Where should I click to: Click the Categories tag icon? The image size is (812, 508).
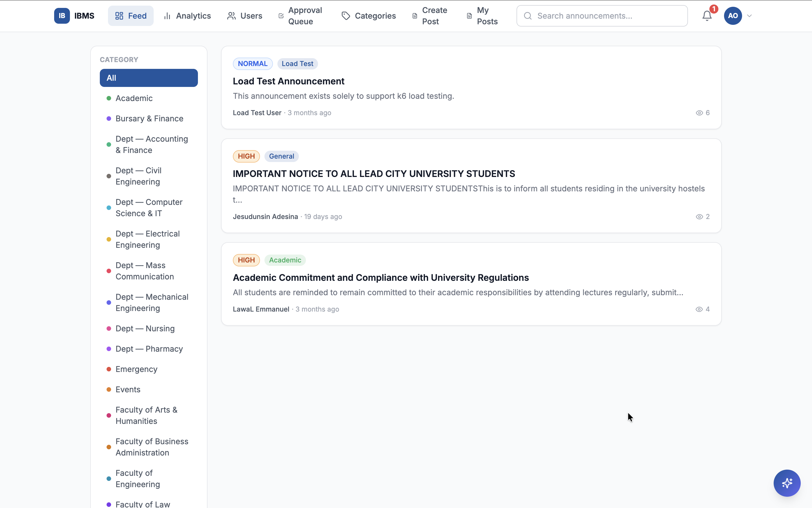click(x=346, y=16)
